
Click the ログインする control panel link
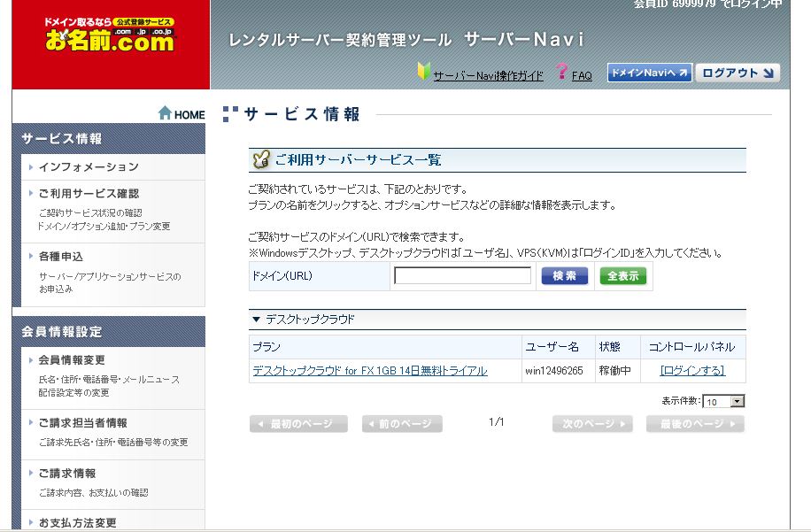tap(692, 371)
